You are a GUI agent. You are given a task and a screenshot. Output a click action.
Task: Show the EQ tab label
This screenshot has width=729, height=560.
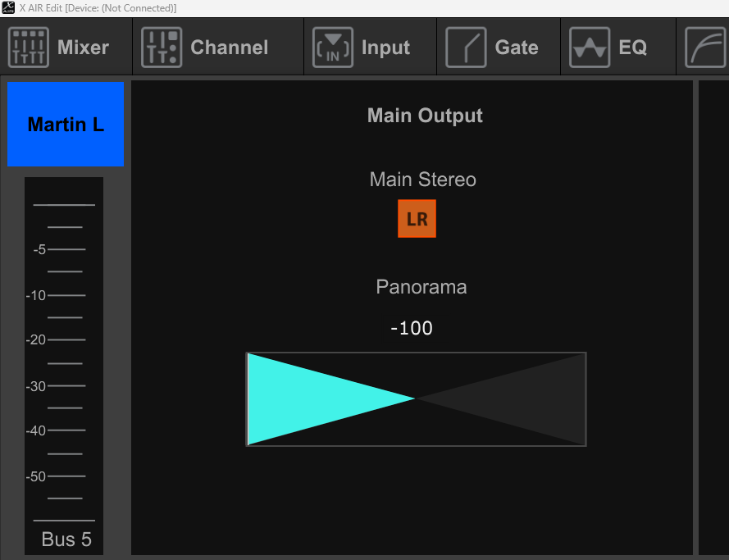click(632, 48)
